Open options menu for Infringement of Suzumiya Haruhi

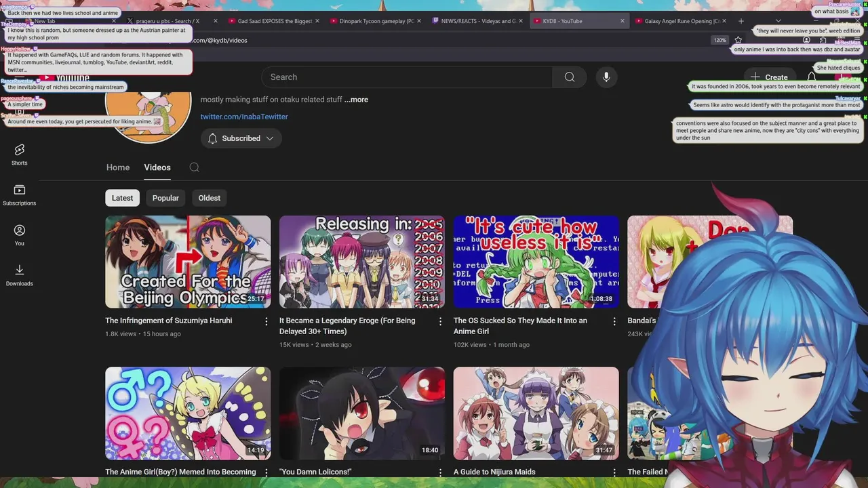(266, 321)
